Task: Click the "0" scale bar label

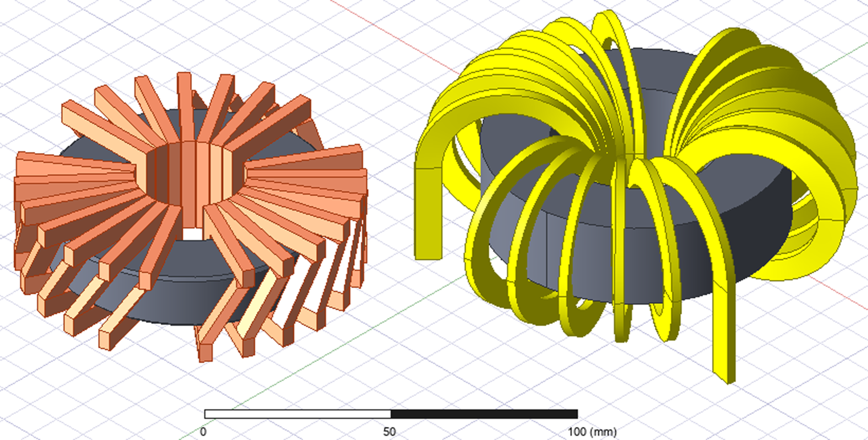Action: (203, 431)
